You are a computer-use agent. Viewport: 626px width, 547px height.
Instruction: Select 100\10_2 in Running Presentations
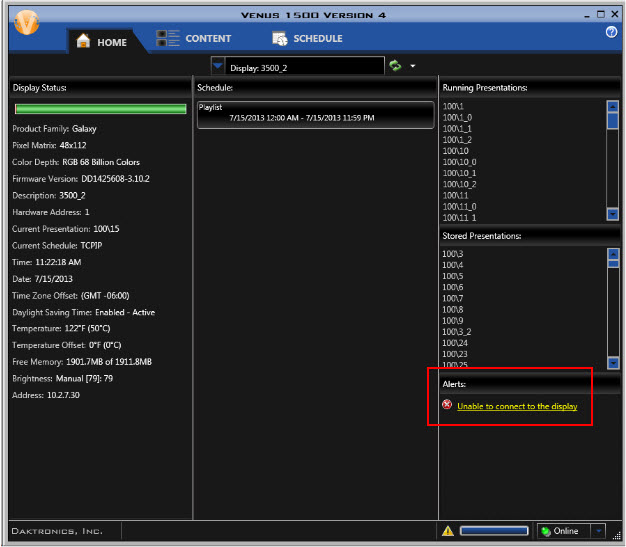point(460,184)
